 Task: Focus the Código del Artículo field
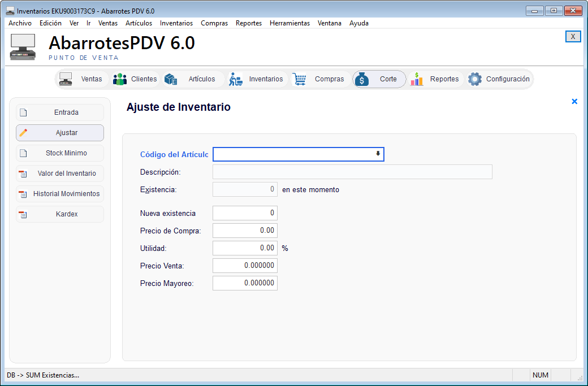[298, 154]
